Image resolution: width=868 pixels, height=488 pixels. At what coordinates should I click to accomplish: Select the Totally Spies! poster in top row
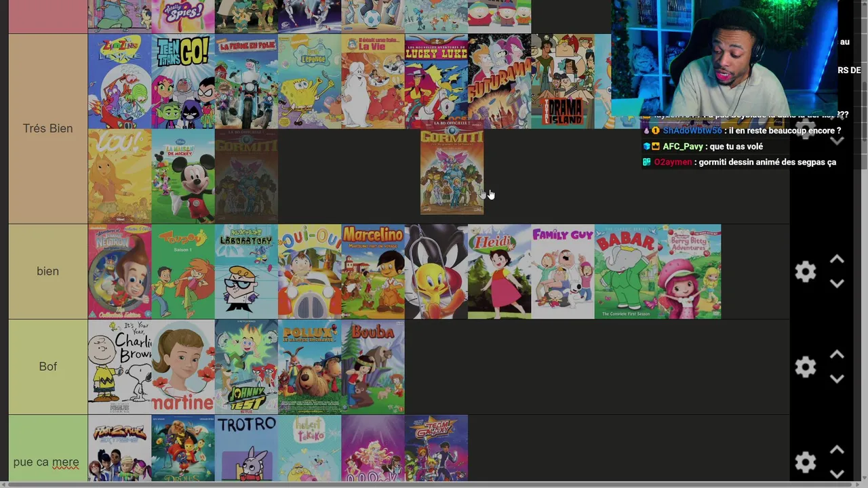[183, 16]
